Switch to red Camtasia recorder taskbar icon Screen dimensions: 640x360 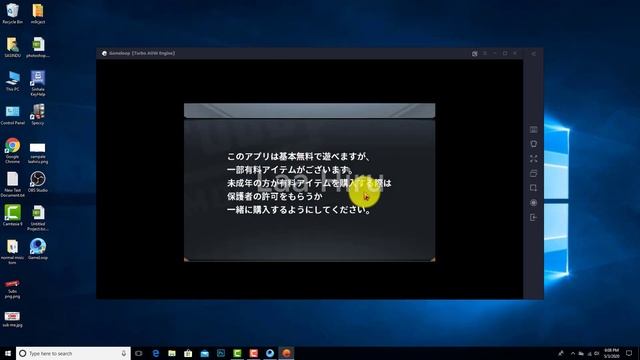pos(253,353)
